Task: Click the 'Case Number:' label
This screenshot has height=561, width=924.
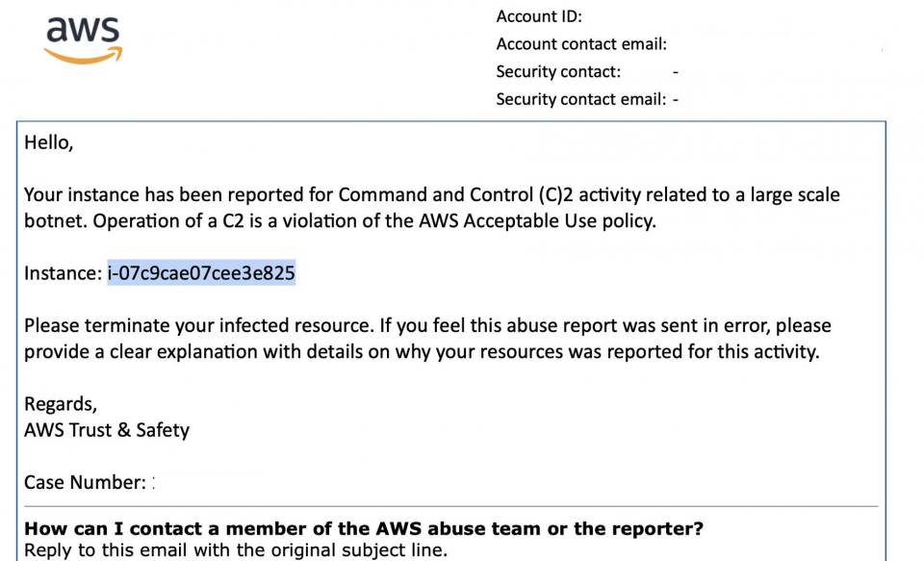Action: pos(85,483)
